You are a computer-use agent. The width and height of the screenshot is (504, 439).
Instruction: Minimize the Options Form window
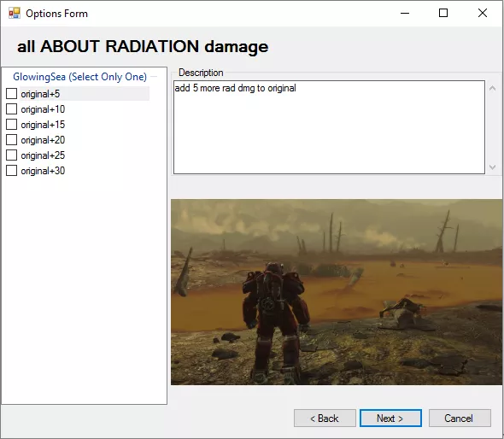click(405, 13)
